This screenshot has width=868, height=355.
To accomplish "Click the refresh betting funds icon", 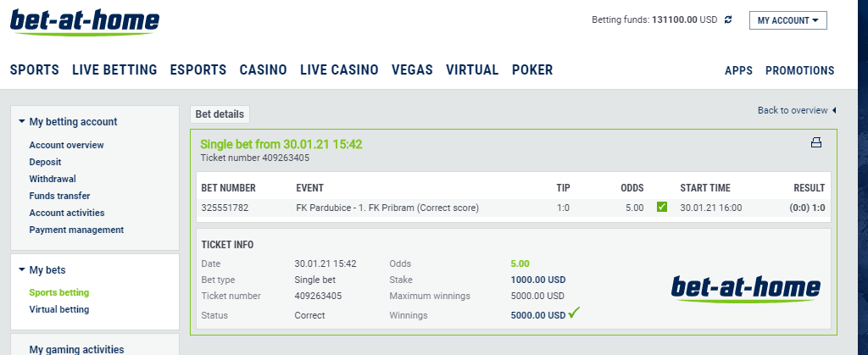I will click(x=728, y=19).
